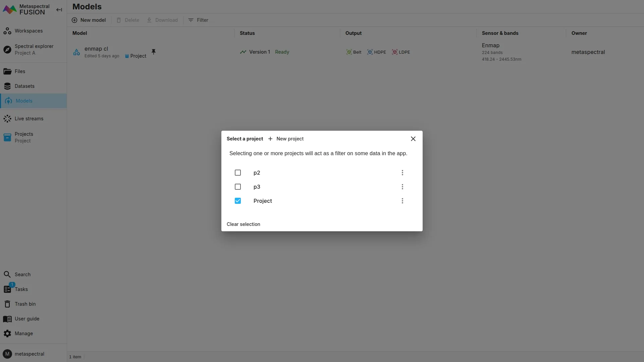Check the p3 project checkbox

pos(238,187)
